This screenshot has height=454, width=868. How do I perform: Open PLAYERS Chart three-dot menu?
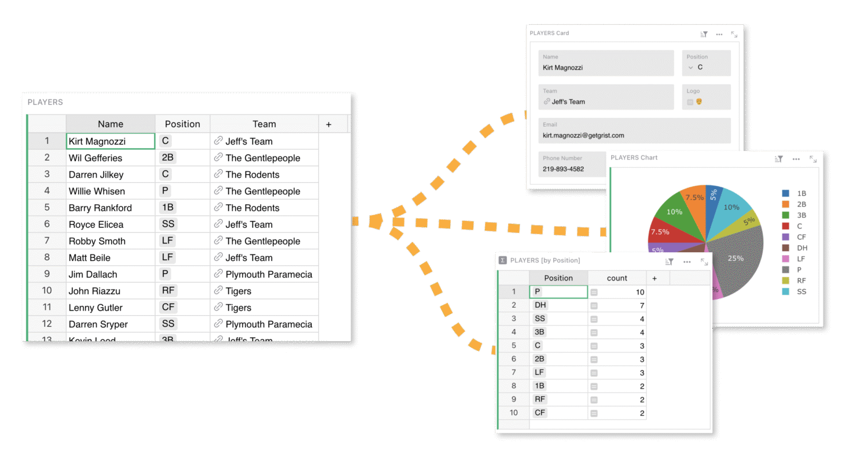(x=796, y=158)
